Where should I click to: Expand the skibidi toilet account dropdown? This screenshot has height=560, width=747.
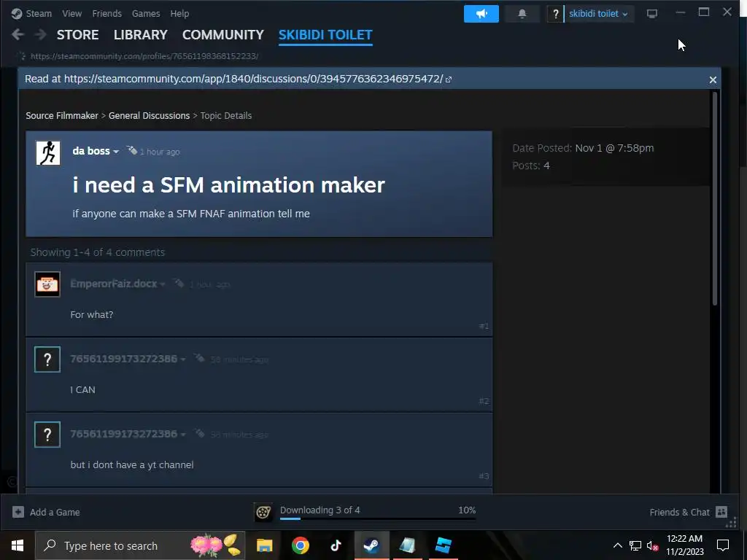click(599, 14)
